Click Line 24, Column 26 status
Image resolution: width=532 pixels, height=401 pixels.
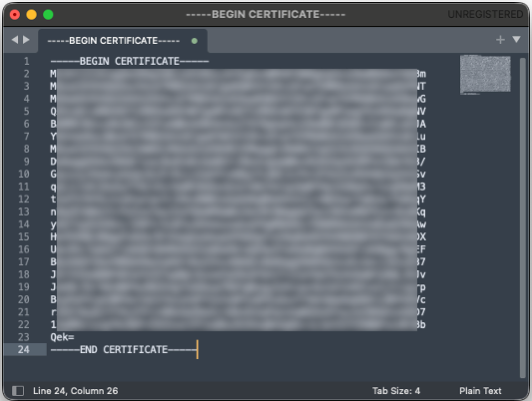[75, 391]
